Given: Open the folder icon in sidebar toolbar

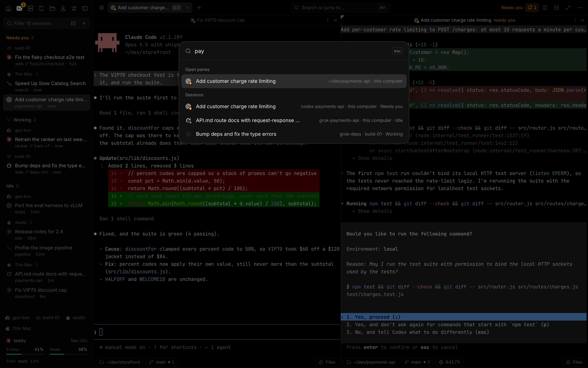Looking at the screenshot, I should click(x=52, y=8).
